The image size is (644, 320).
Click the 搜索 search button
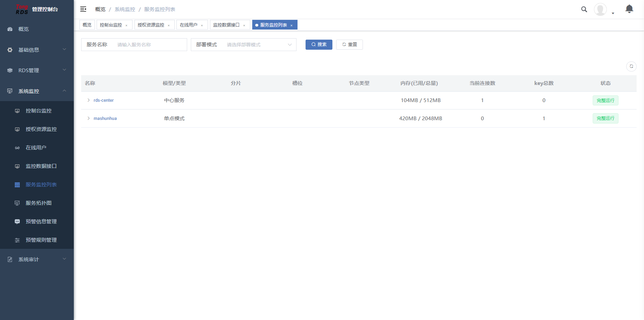click(x=319, y=45)
